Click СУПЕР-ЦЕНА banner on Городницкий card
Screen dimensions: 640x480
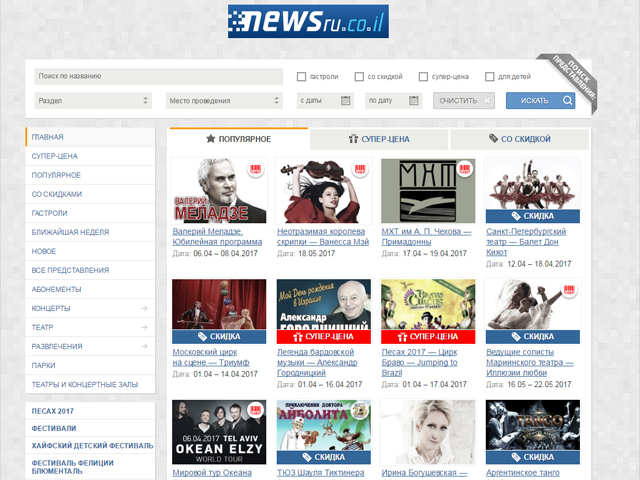pos(324,337)
